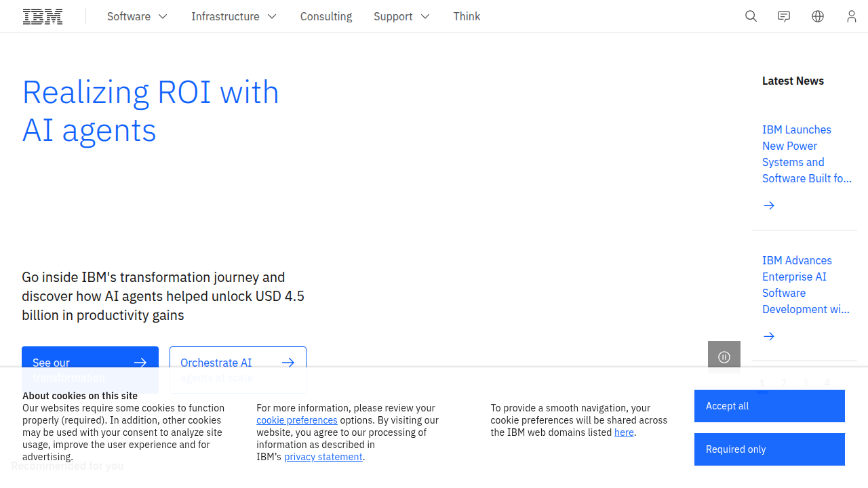Expand the Infrastructure menu
The height and width of the screenshot is (488, 868).
234,16
